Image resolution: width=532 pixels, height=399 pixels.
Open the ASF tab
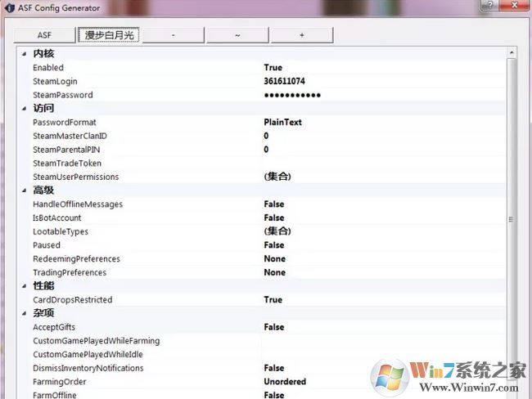tap(44, 35)
